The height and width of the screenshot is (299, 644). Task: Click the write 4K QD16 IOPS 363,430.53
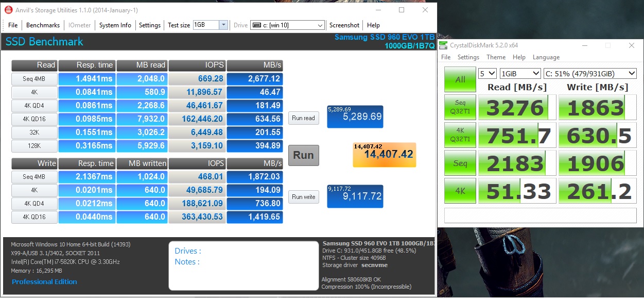pyautogui.click(x=197, y=217)
